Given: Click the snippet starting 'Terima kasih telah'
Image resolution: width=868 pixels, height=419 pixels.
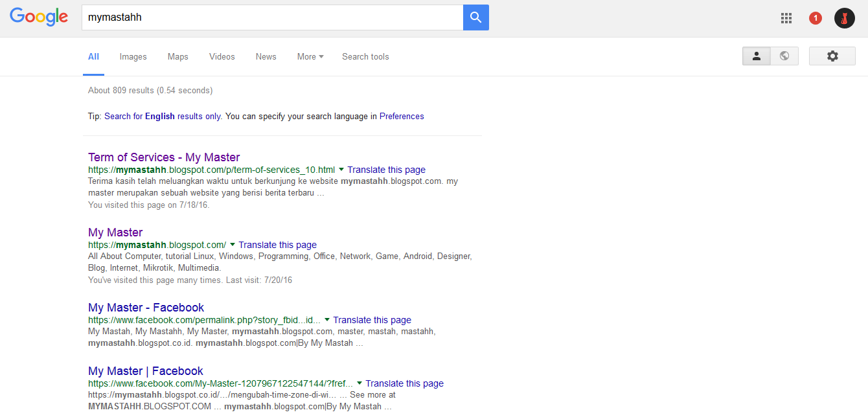Looking at the screenshot, I should click(x=273, y=187).
